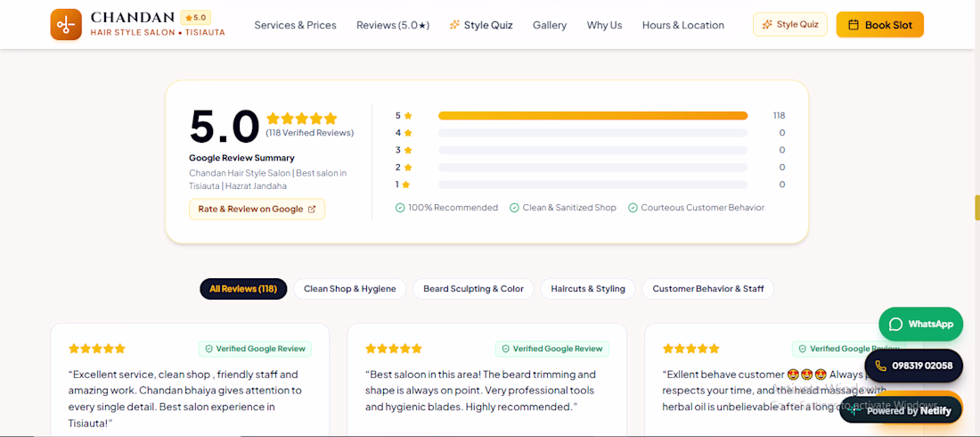This screenshot has width=980, height=437.
Task: Click the WhatsApp chat bubble icon
Action: [x=895, y=324]
